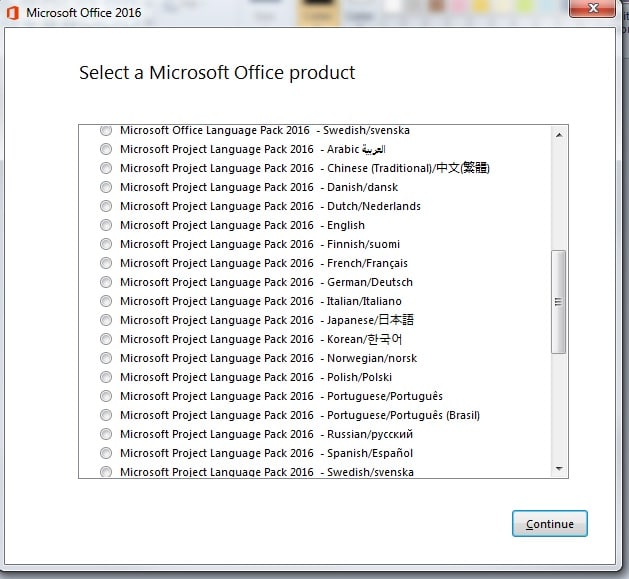Choose Project Language Pack Norwegian/norsk radio
Viewport: 629px width, 579px height.
106,358
